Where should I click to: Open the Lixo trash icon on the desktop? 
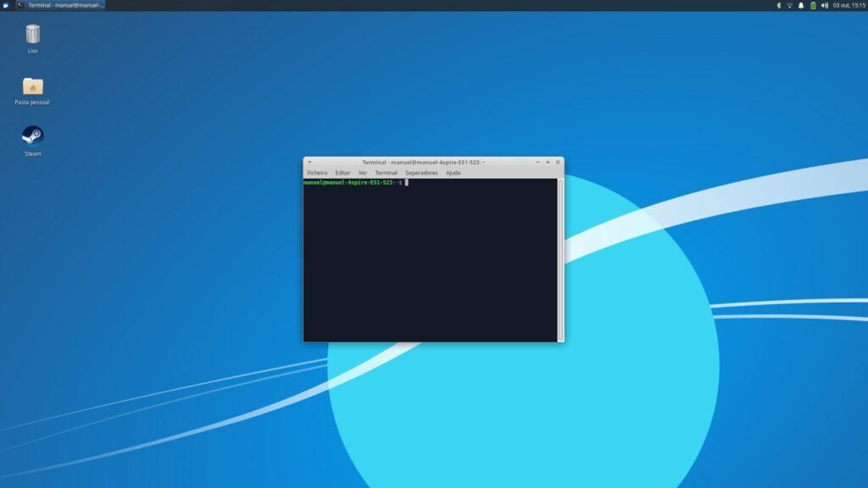point(32,35)
